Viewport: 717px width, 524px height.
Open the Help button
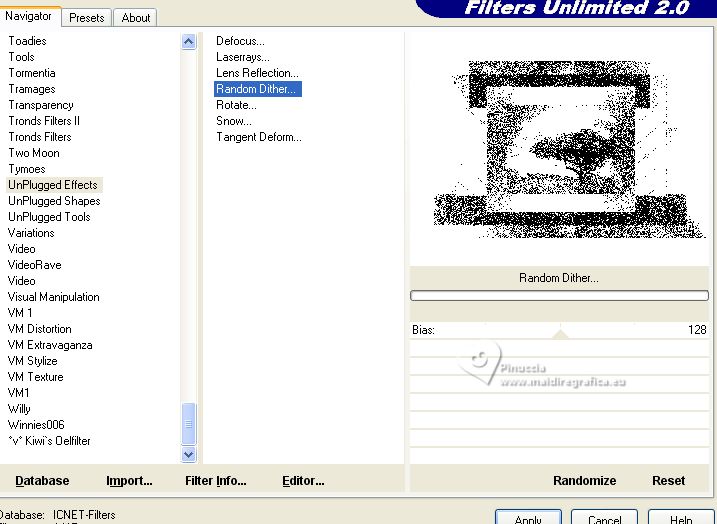(681, 517)
